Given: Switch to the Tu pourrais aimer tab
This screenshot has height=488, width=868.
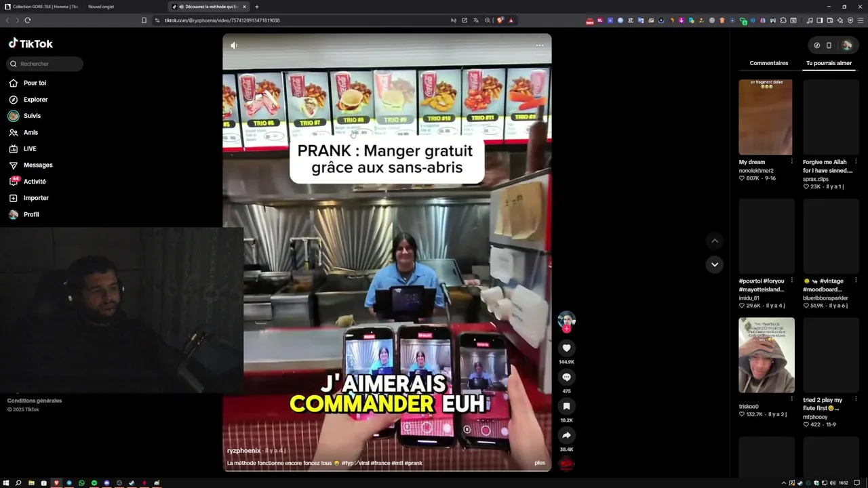Looking at the screenshot, I should click(x=829, y=63).
